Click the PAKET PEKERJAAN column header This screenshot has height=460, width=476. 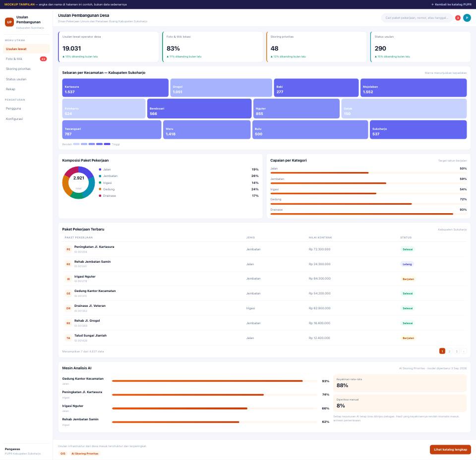click(79, 237)
